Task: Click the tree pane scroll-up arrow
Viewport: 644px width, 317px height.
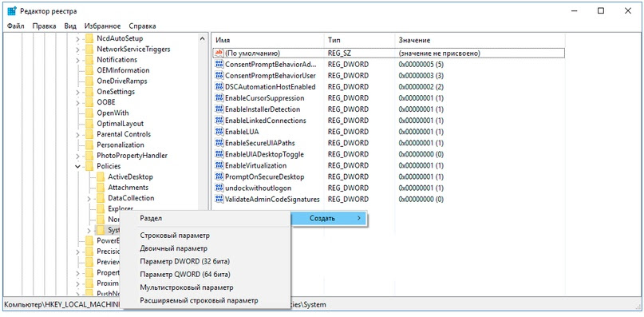Action: pos(202,38)
